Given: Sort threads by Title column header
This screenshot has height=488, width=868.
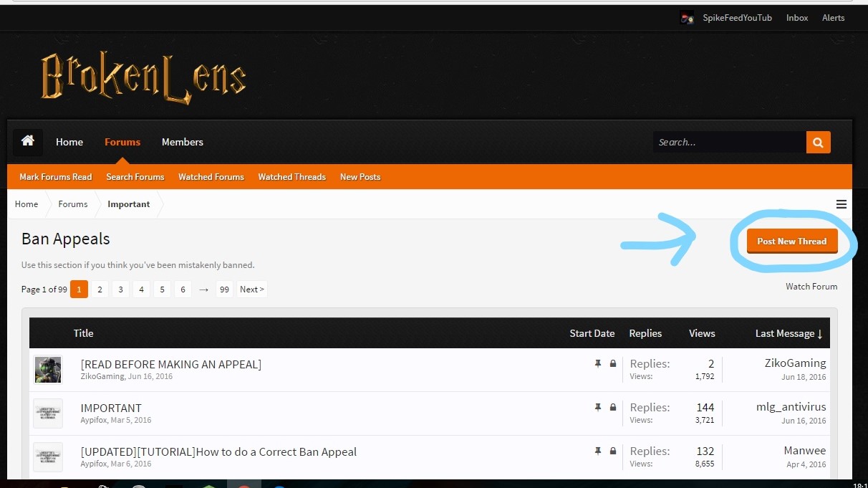Looking at the screenshot, I should tap(84, 333).
